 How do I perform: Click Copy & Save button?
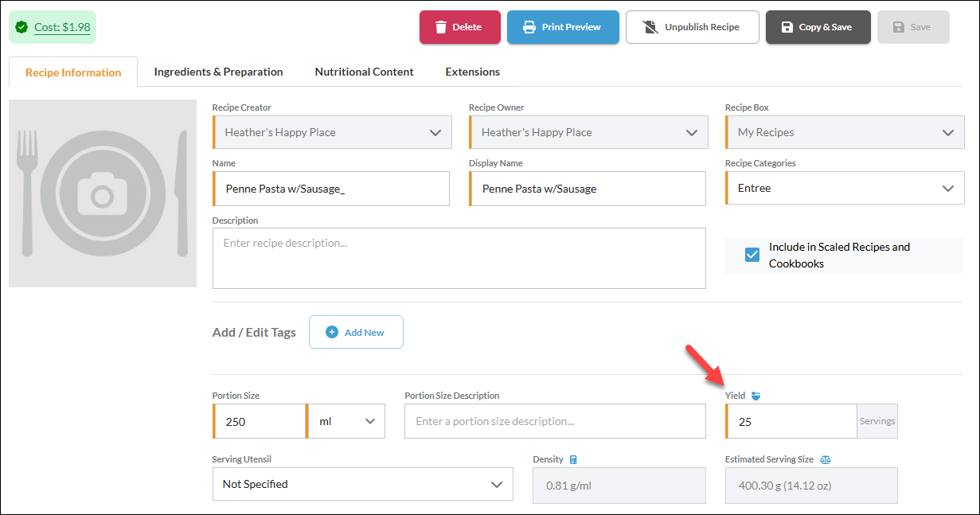818,27
